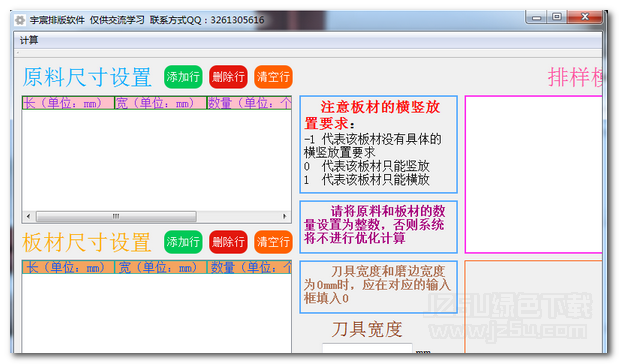Open the 计算 menu
This screenshot has width=619, height=364.
[29, 40]
